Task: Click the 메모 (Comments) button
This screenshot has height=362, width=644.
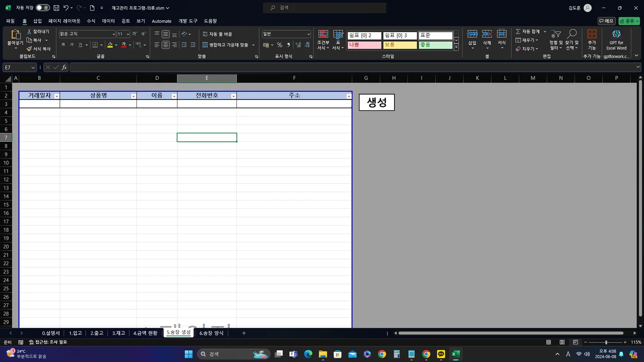Action: coord(607,21)
